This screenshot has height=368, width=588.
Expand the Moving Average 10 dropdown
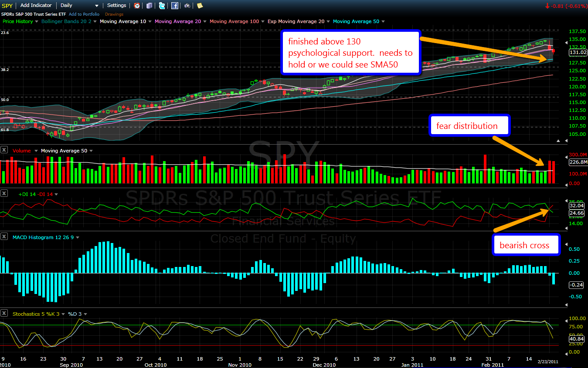150,21
